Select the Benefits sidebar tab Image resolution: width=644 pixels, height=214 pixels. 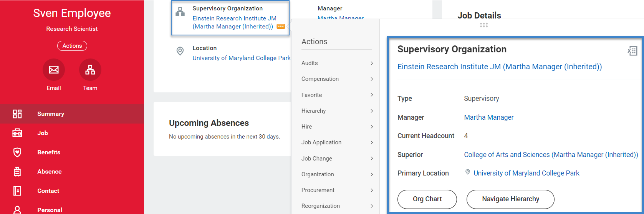coord(72,152)
